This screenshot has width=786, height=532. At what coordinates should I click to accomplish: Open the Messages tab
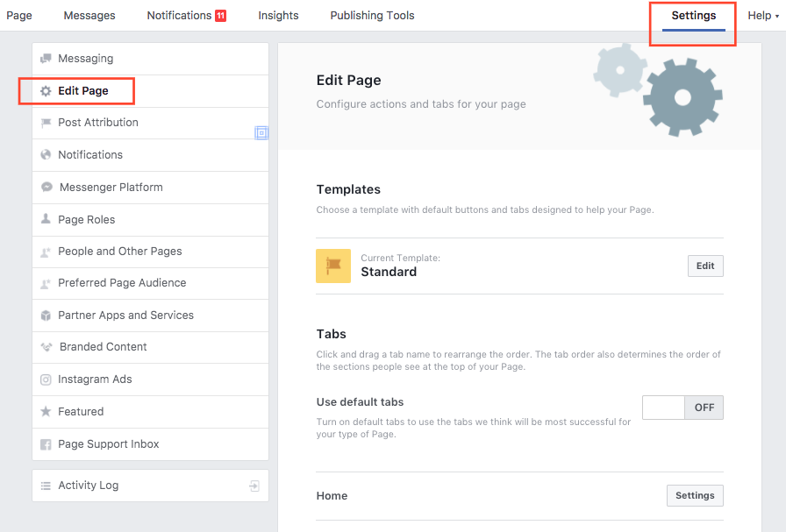pos(89,16)
